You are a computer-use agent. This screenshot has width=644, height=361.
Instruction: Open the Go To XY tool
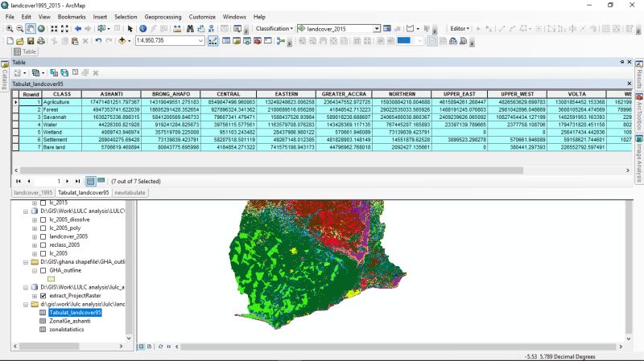coord(211,29)
